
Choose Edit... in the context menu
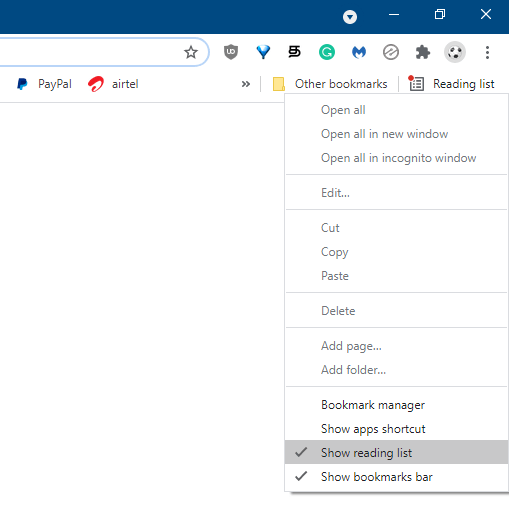coord(396,193)
